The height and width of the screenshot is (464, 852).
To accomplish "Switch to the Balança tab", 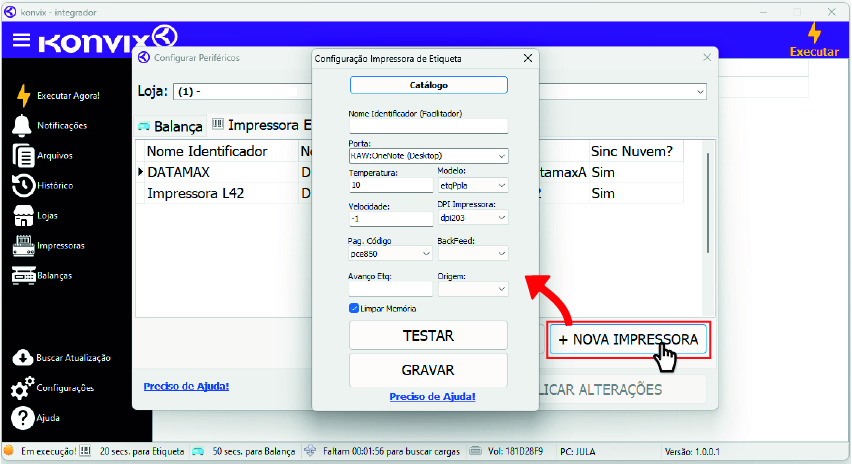I will (x=171, y=126).
